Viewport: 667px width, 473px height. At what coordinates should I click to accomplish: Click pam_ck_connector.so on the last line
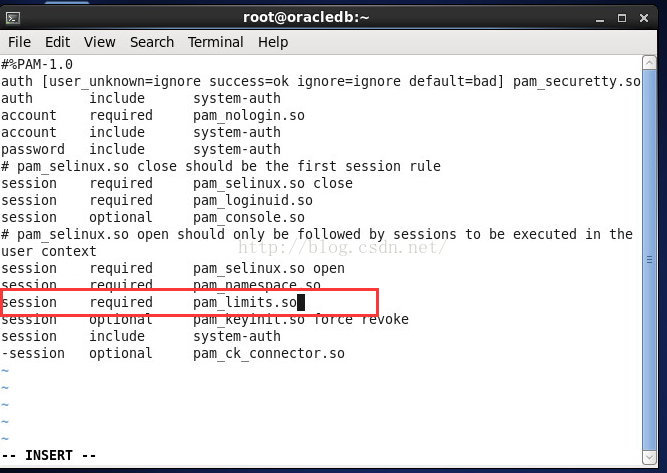[269, 353]
